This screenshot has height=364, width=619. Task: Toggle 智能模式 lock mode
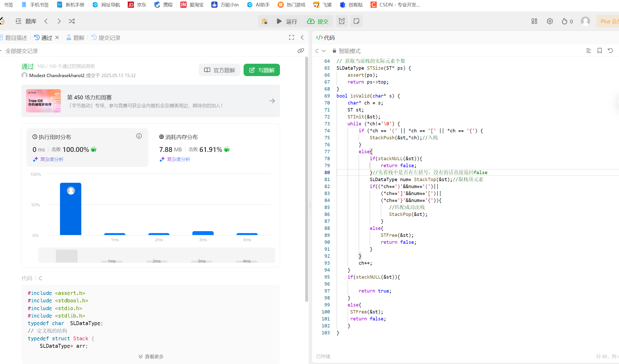click(347, 51)
